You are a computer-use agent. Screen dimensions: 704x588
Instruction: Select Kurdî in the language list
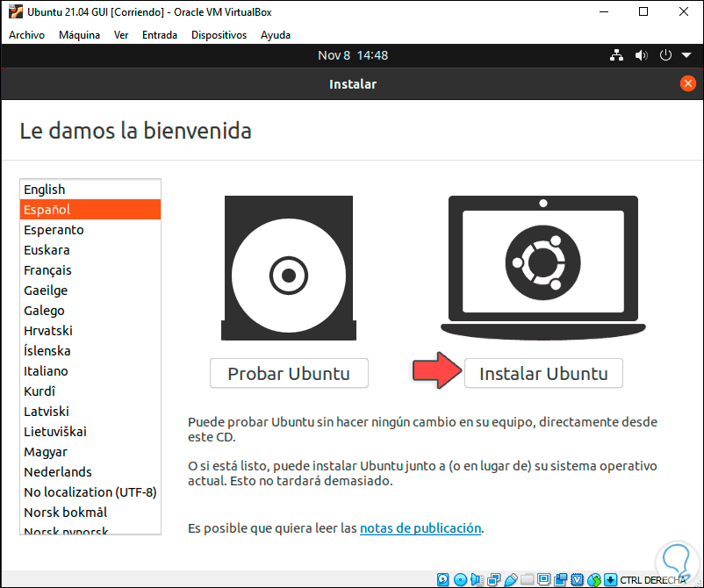tap(90, 391)
